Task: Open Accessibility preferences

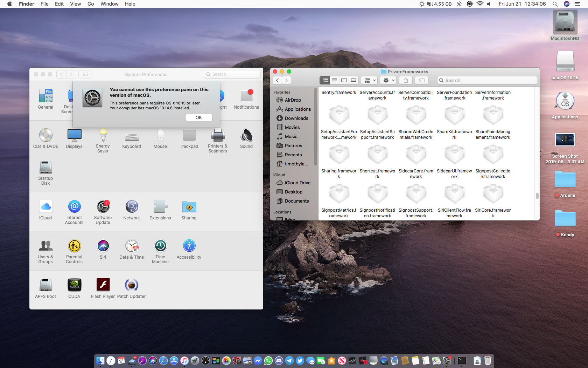Action: (189, 249)
